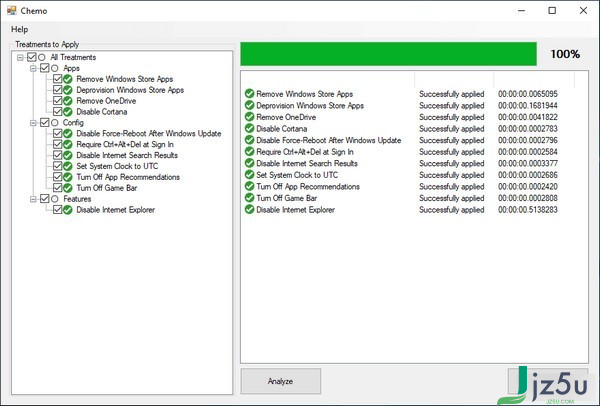The width and height of the screenshot is (600, 406).
Task: Click the circle status icon beside Features node
Action: 55,199
